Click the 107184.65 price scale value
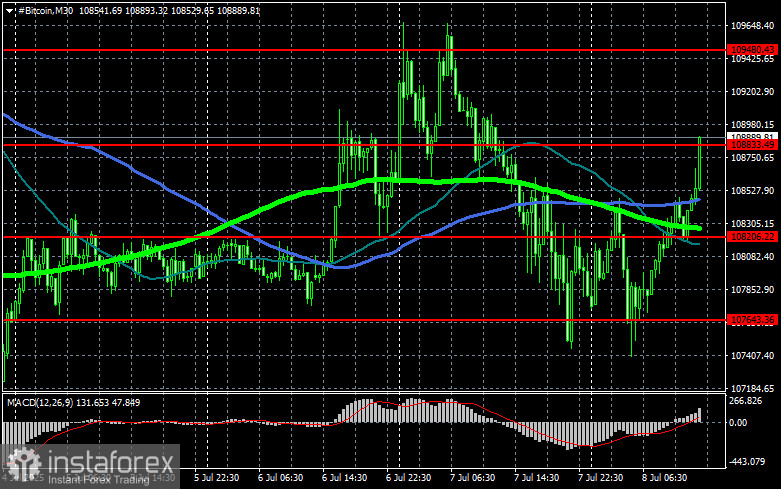781x489 pixels. tap(752, 388)
